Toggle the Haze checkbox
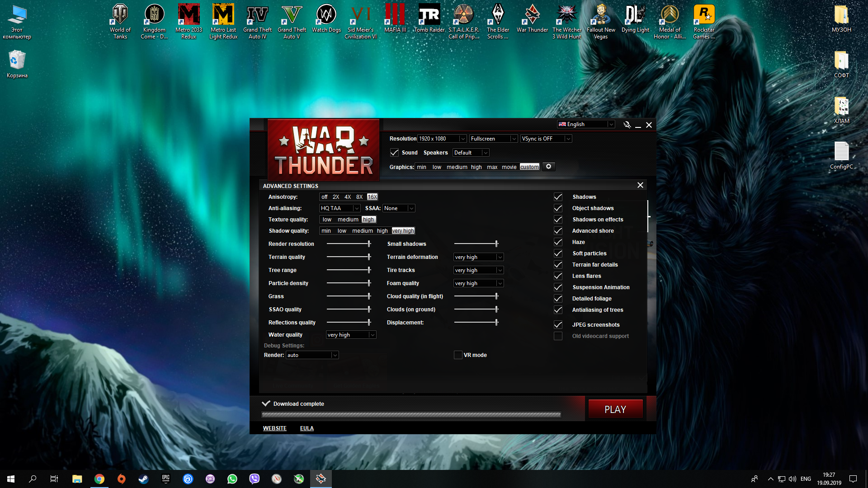The image size is (868, 488). coord(558,242)
